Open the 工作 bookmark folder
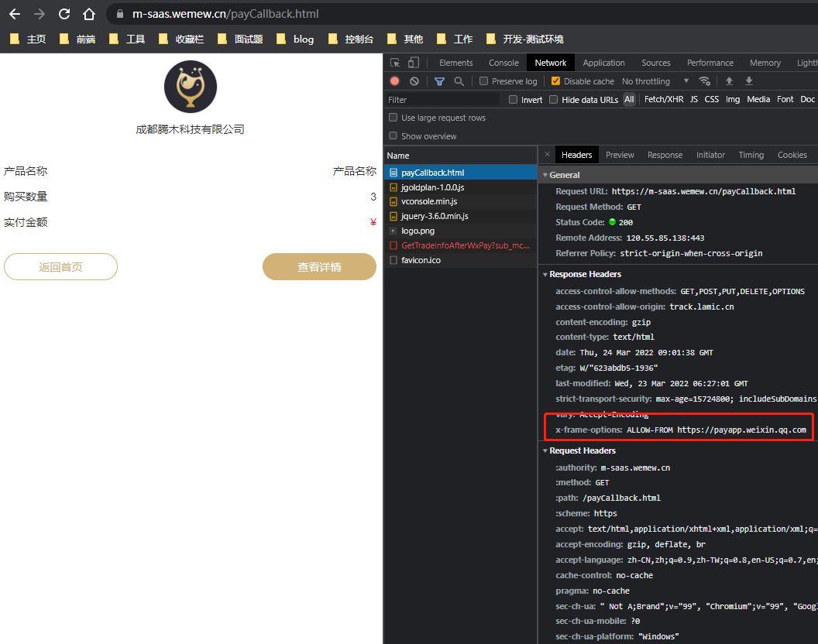 coord(455,39)
